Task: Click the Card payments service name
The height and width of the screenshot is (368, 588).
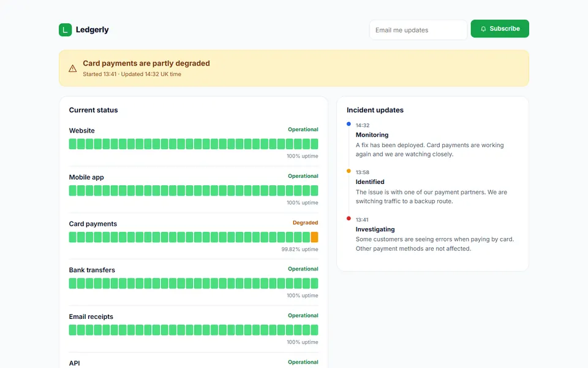Action: point(93,224)
